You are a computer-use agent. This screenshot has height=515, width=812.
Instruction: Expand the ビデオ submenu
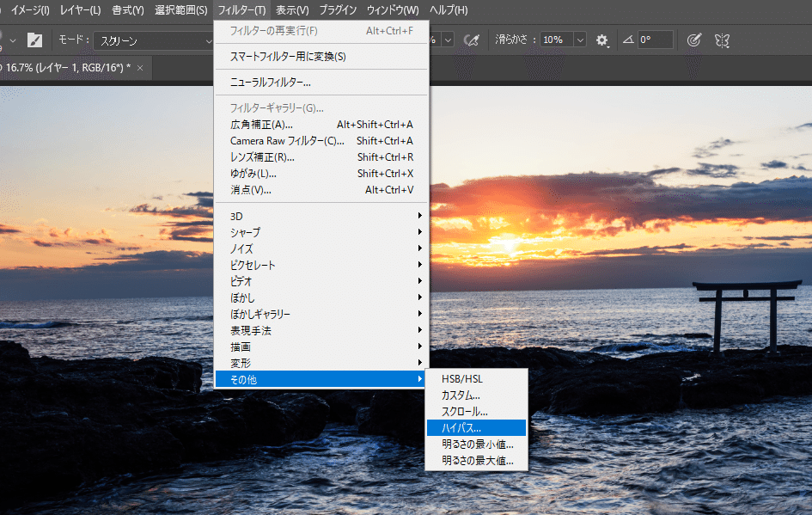click(321, 281)
